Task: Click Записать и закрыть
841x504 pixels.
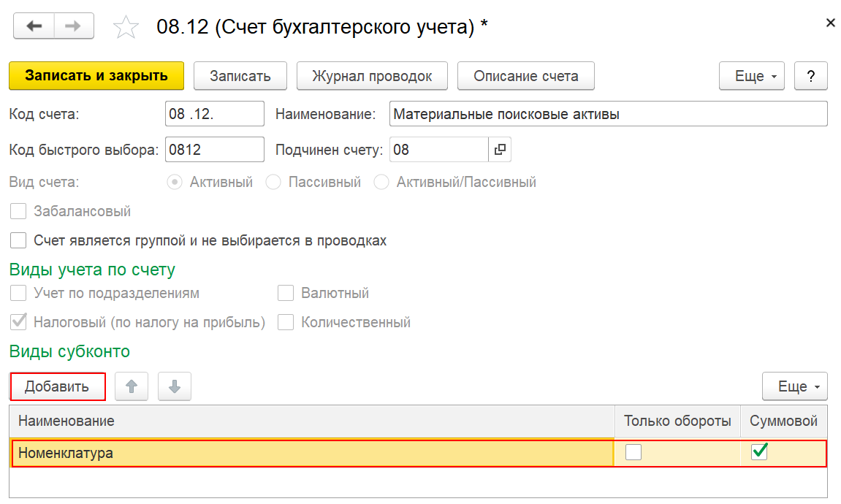Action: point(96,76)
